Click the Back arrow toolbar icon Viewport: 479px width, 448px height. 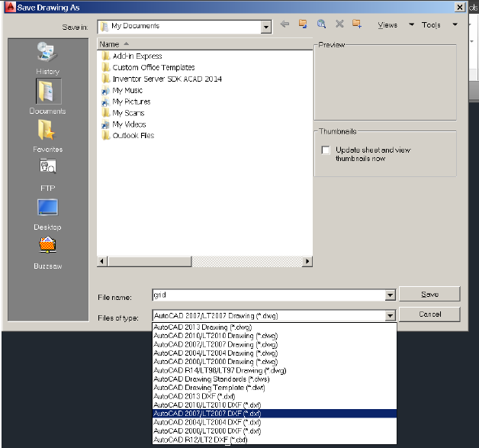[285, 24]
